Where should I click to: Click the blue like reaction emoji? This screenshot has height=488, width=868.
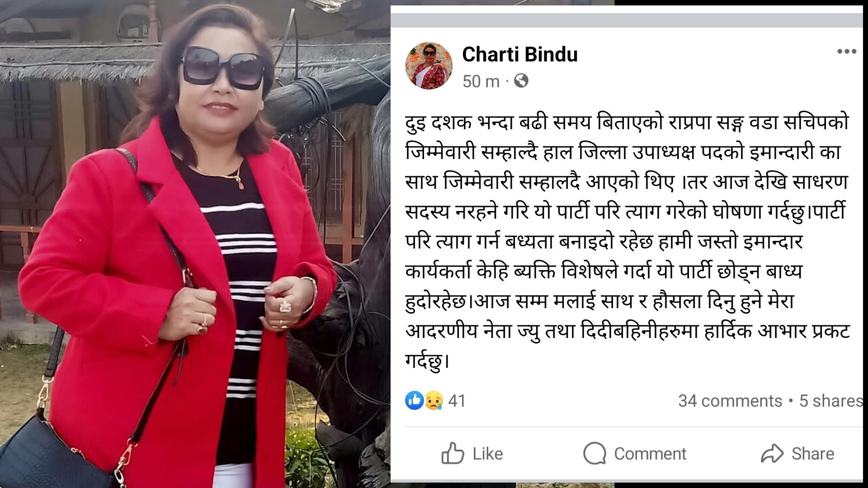coord(415,400)
